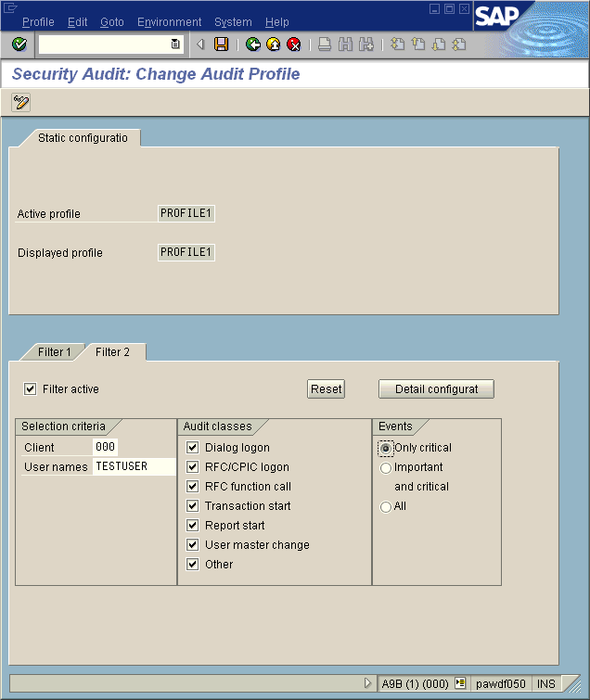Click the Find binoculars icon

pos(345,45)
